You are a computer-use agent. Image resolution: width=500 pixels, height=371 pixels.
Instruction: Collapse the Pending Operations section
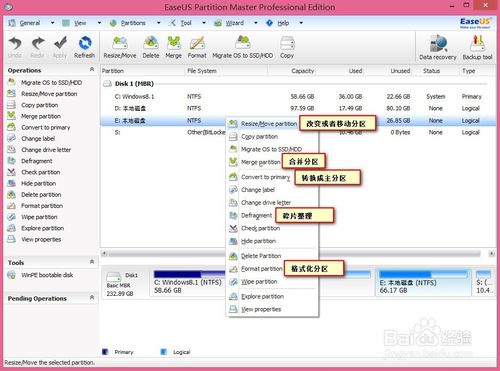tap(92, 297)
